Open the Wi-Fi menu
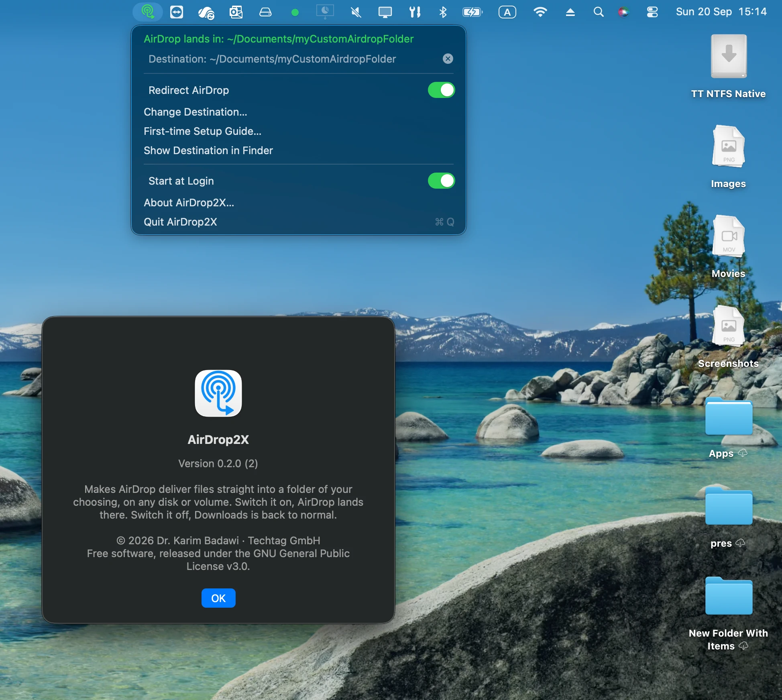The width and height of the screenshot is (782, 700). click(x=540, y=12)
